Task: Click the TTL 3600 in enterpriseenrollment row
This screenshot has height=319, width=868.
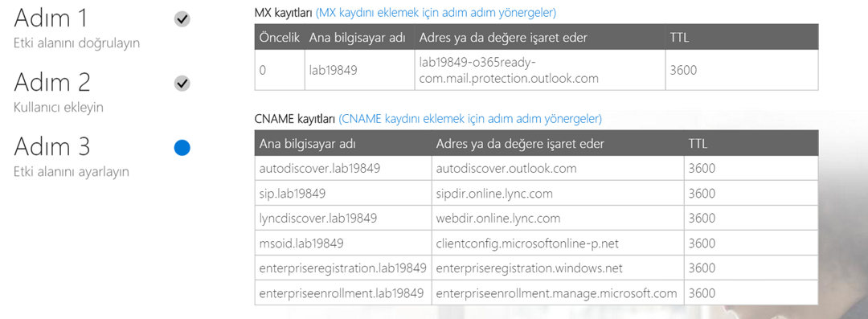Action: pos(751,293)
